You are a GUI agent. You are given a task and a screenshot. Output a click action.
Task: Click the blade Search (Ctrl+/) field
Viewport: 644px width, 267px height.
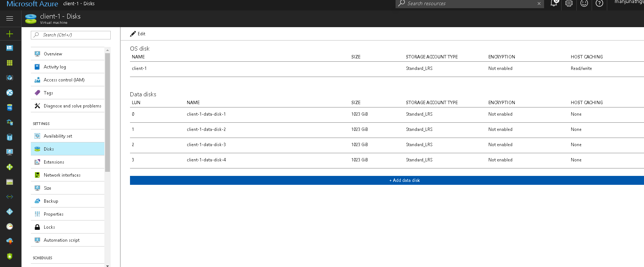(x=71, y=35)
